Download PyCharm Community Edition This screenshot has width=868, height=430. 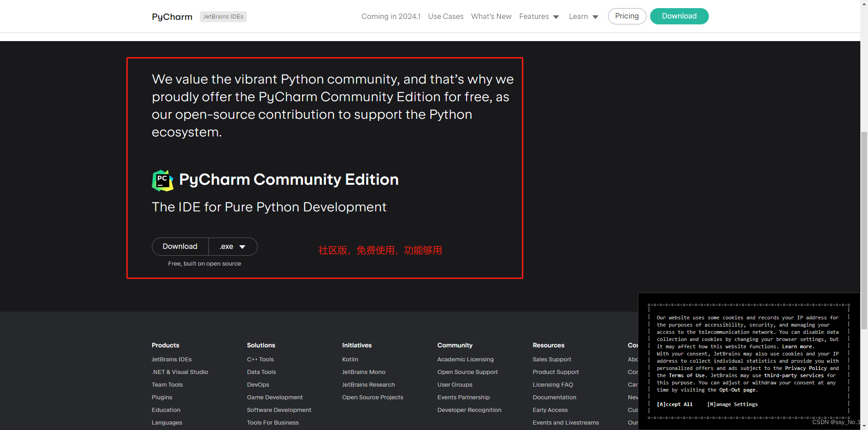[x=180, y=247]
